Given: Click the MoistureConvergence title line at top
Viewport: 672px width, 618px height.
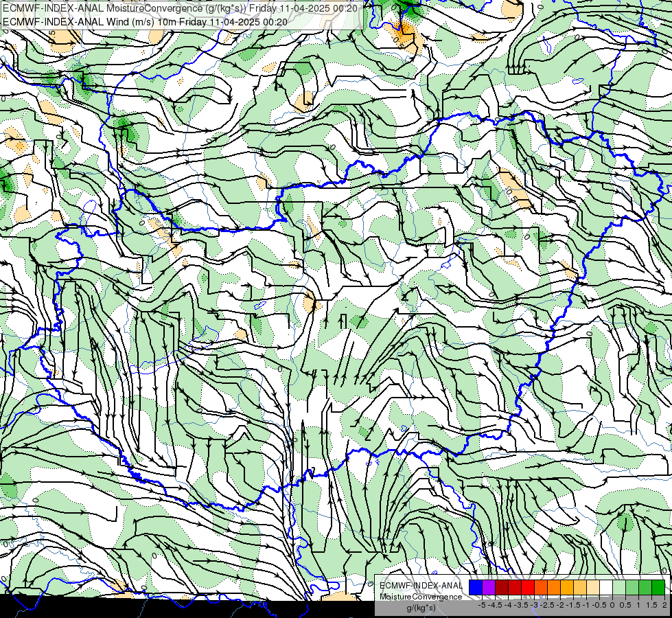Looking at the screenshot, I should 180,8.
